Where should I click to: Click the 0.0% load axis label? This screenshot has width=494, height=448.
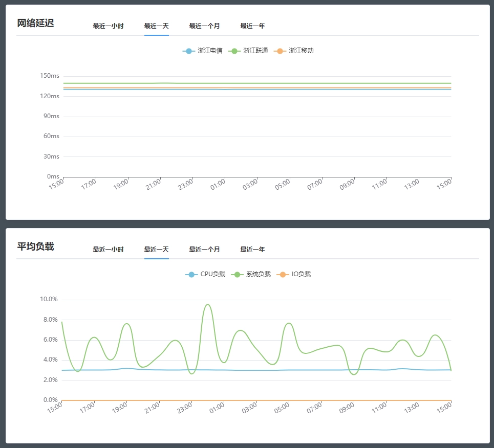50,400
